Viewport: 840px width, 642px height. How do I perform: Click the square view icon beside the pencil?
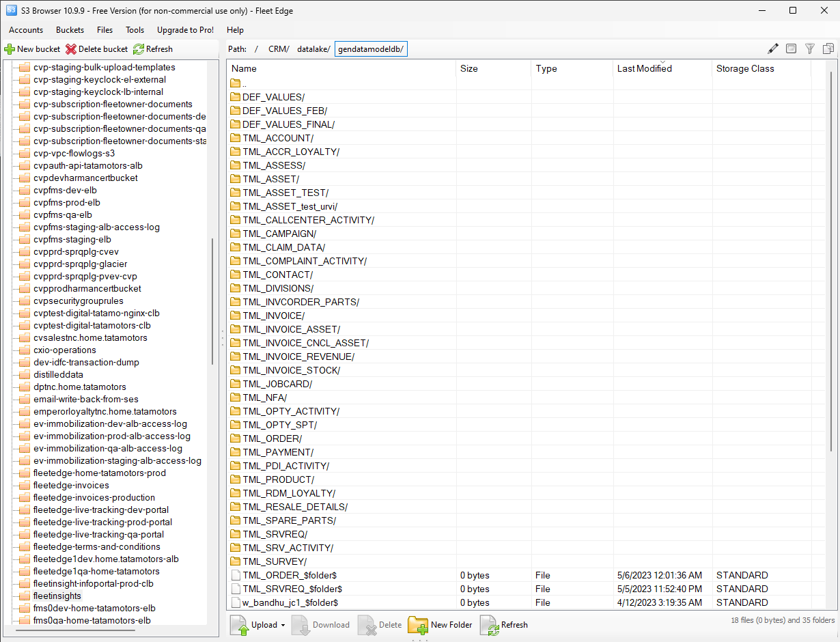coord(791,48)
